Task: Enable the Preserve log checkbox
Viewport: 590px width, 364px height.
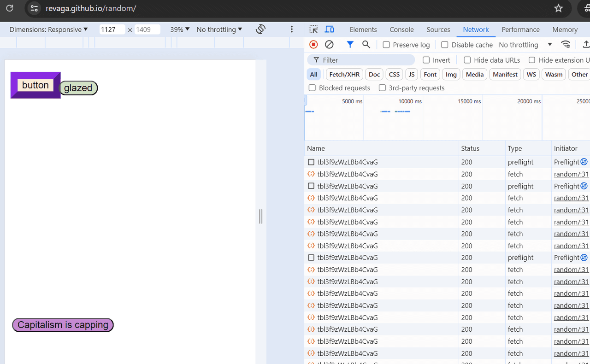Action: (x=386, y=45)
